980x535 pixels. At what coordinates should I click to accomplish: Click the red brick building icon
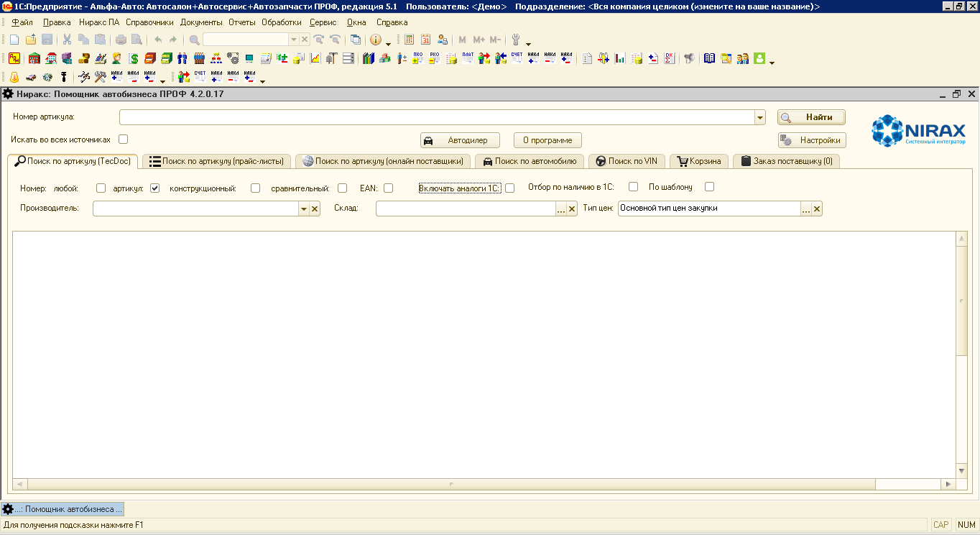click(34, 58)
